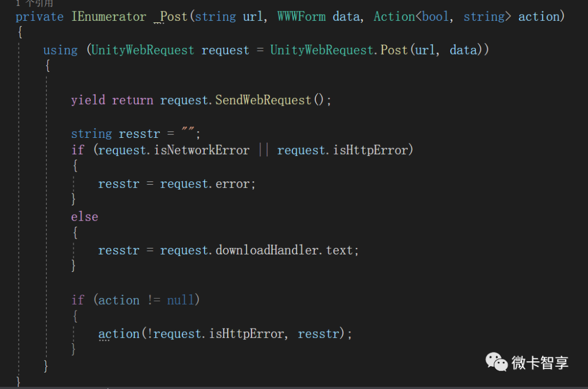Click the null keyword in the if condition
588x389 pixels.
(181, 300)
